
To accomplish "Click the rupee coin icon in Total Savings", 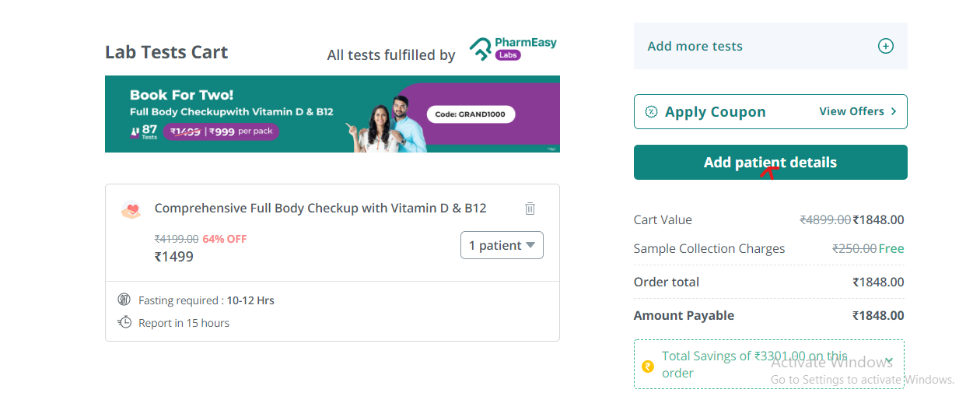I will click(x=648, y=366).
